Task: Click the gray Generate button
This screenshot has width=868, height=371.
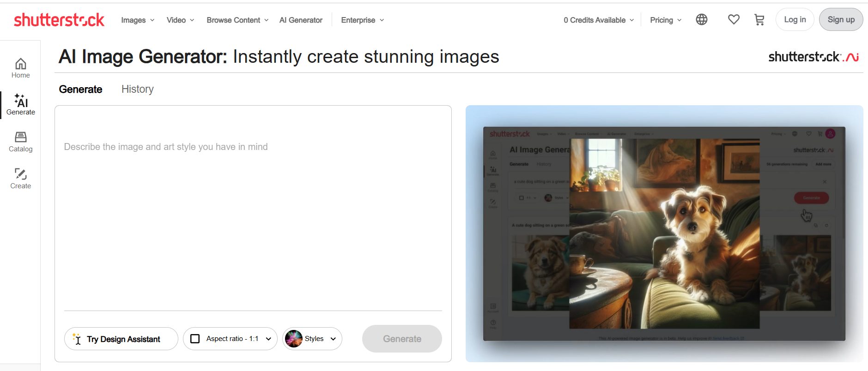Action: point(402,339)
